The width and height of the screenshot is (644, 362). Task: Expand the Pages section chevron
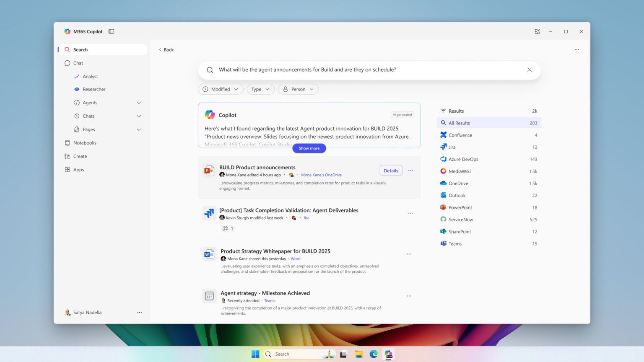139,129
